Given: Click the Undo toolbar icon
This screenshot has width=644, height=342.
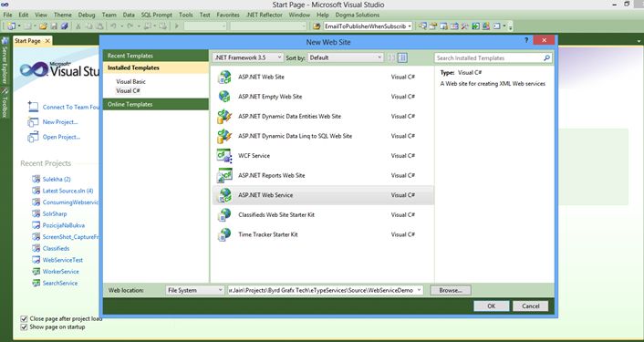Looking at the screenshot, I should tap(113, 26).
